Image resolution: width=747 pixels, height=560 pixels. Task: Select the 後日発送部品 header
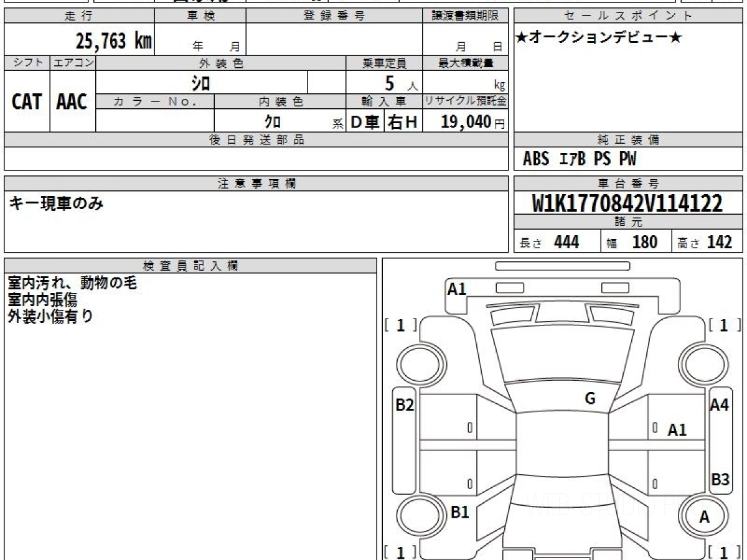[256, 140]
